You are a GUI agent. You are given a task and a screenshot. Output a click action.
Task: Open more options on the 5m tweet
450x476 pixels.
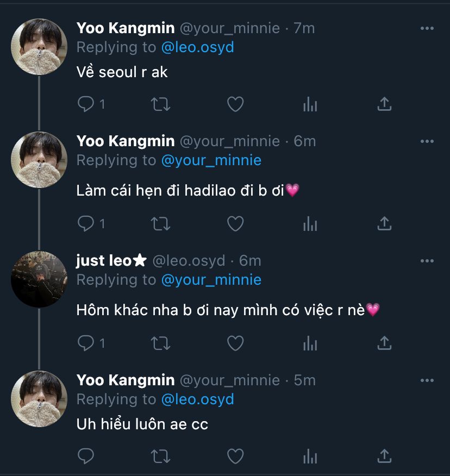tap(427, 380)
